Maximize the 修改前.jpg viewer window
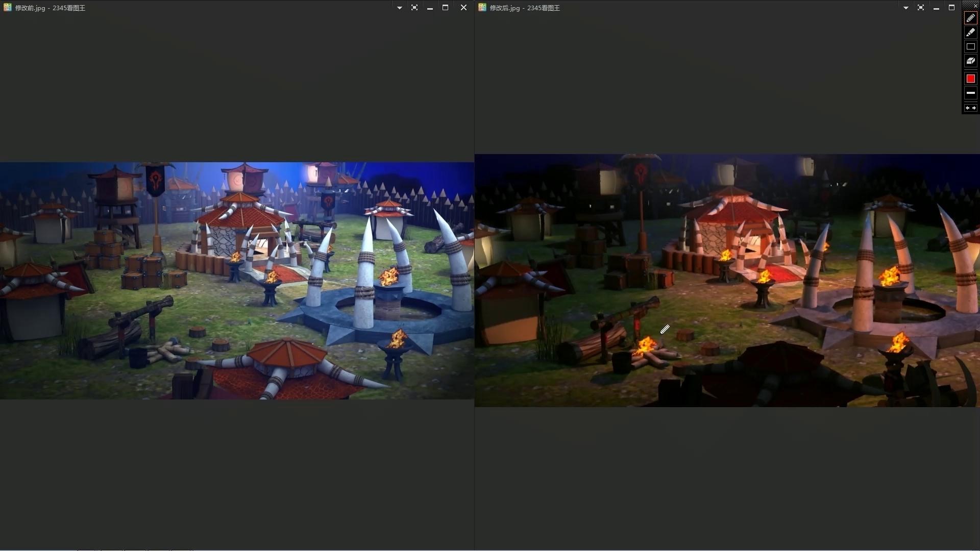The width and height of the screenshot is (980, 551). click(445, 8)
